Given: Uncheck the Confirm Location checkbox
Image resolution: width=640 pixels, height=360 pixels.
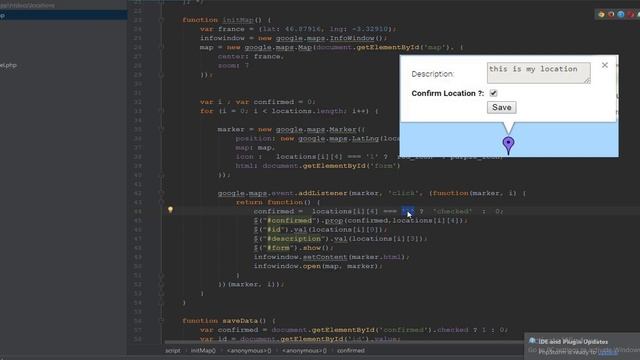Looking at the screenshot, I should 493,93.
